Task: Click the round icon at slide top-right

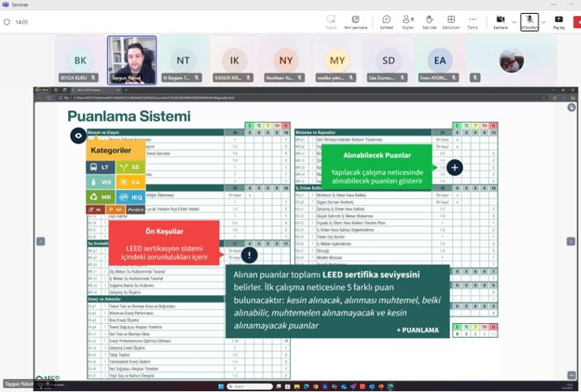Action: 571,108
